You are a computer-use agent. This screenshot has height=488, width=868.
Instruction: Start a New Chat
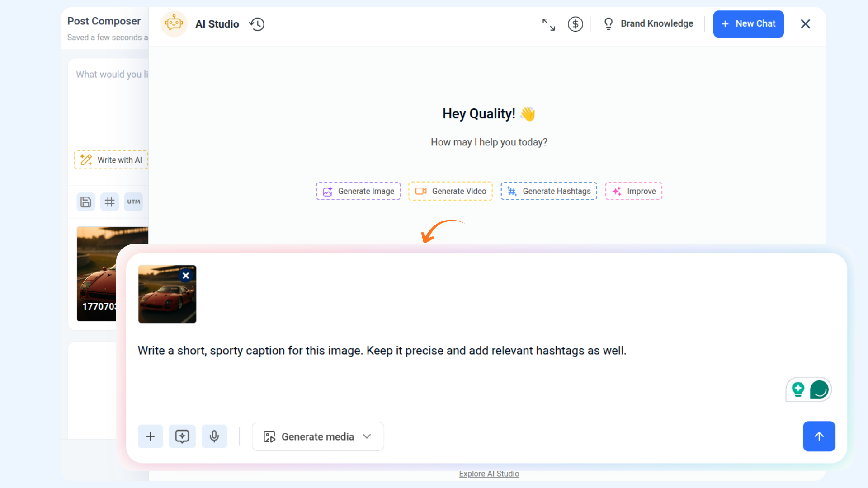(x=748, y=23)
